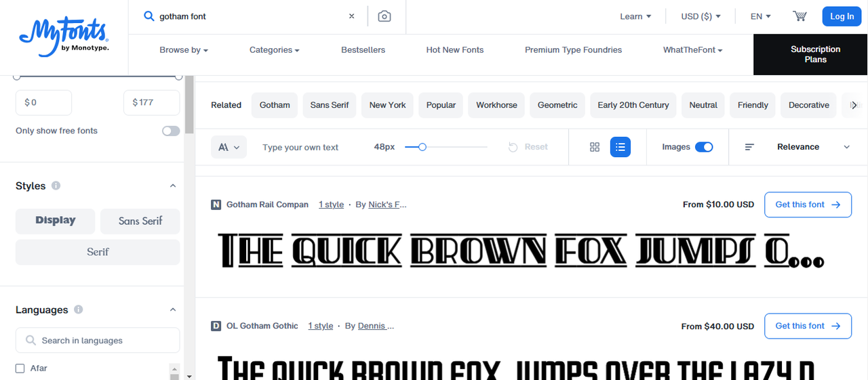Open Subscription Plans

click(810, 54)
